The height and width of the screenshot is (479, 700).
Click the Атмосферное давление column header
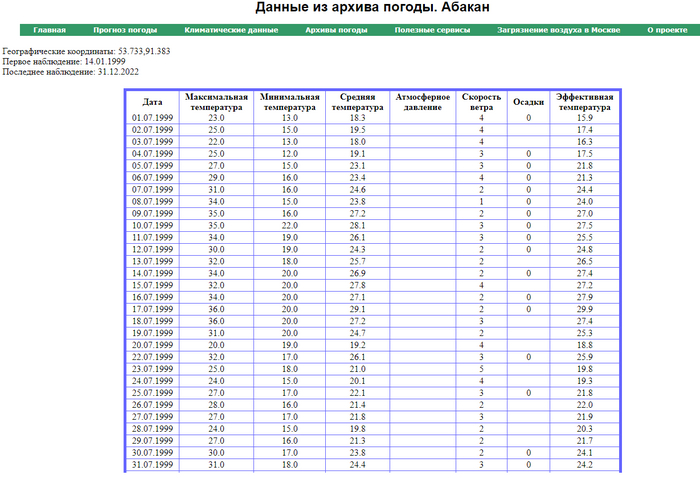[x=422, y=102]
